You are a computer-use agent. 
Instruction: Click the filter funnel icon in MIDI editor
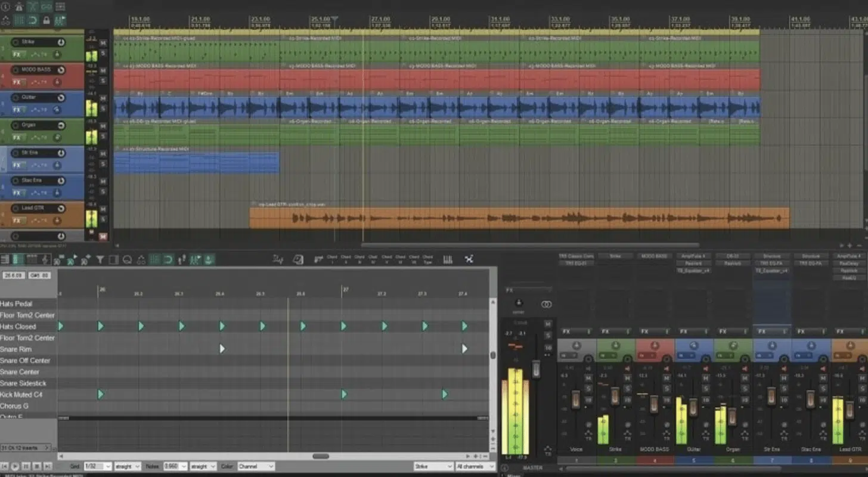(100, 259)
